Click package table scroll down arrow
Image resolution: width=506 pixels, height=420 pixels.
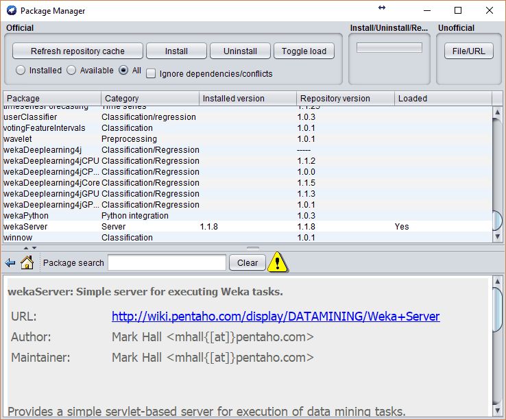pyautogui.click(x=497, y=237)
